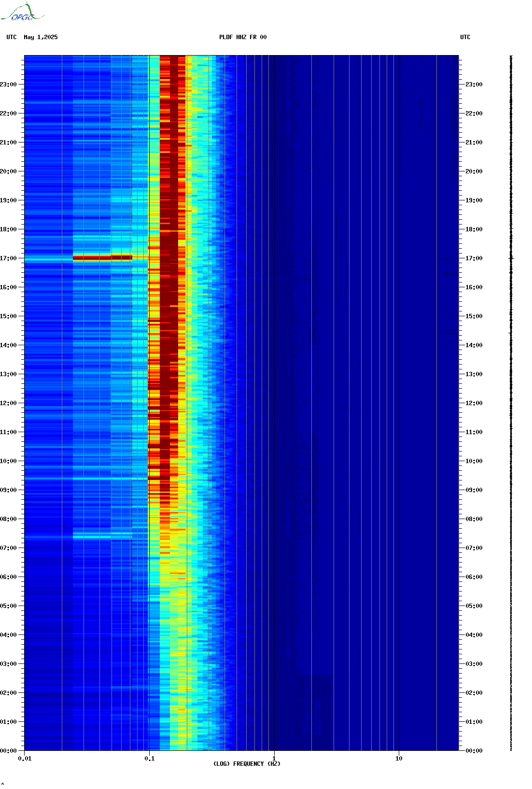
Task: Click the UTC label above the right time axis
Action: pos(465,37)
